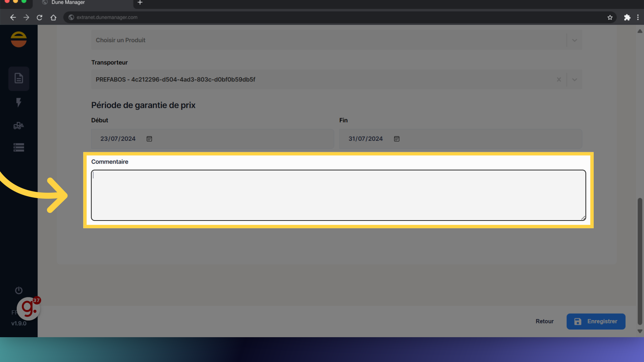Open calendar picker for Fin date
This screenshot has width=644, height=362.
pyautogui.click(x=397, y=139)
